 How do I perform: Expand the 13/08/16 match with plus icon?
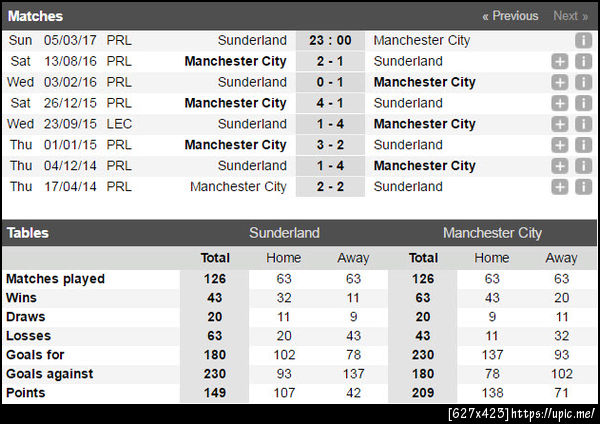coord(560,62)
